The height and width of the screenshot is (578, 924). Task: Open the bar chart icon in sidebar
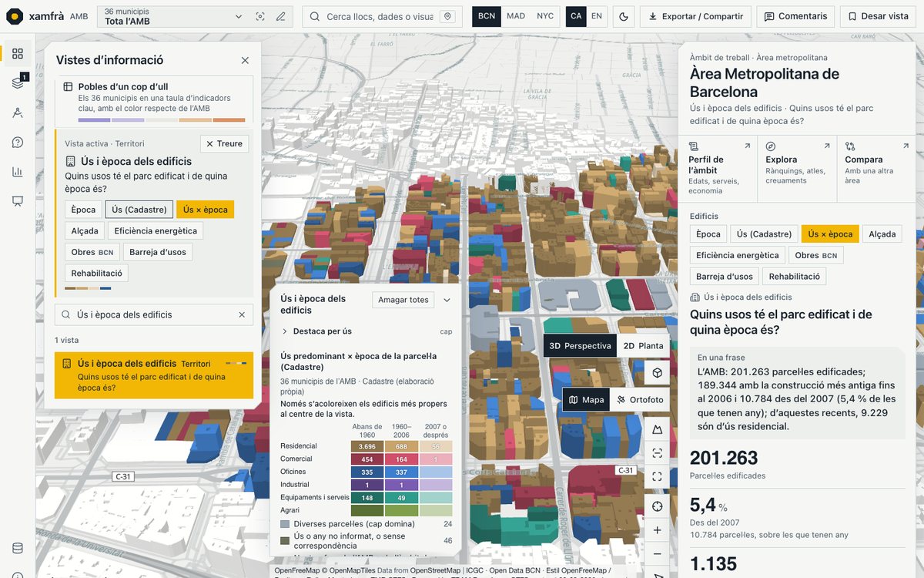(x=17, y=172)
